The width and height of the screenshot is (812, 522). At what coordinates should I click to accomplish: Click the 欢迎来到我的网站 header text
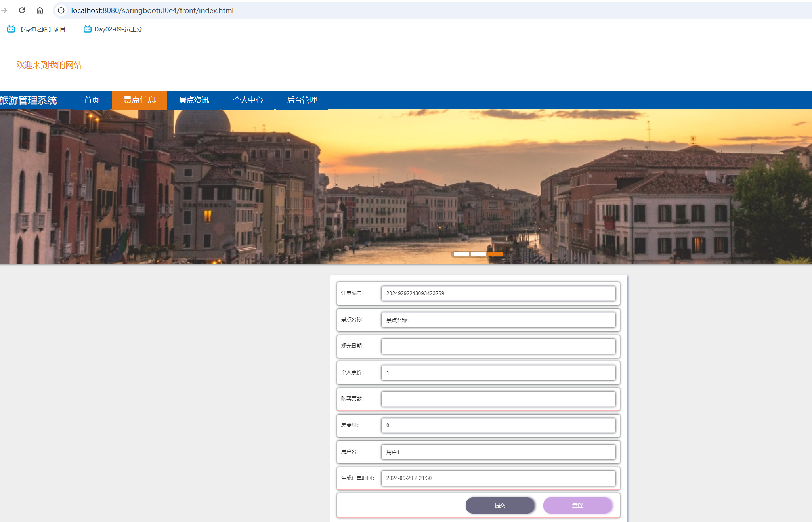click(49, 65)
